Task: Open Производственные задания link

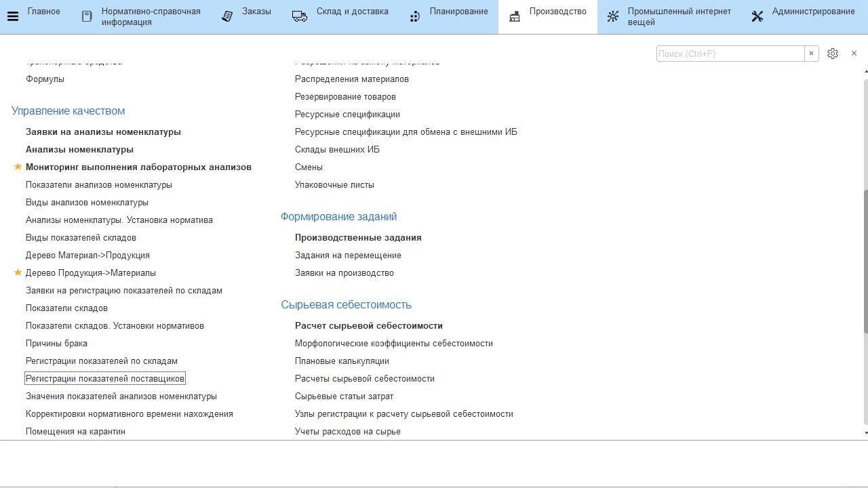Action: coord(358,238)
